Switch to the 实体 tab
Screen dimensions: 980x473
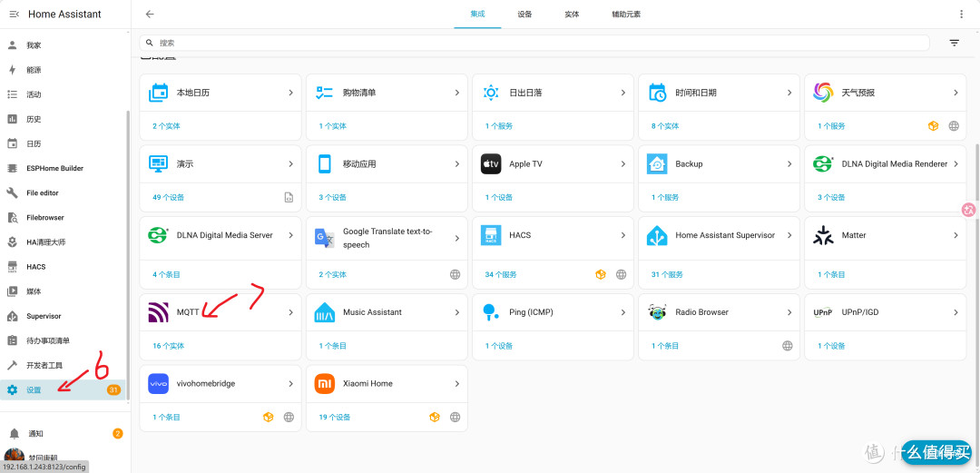pos(572,14)
